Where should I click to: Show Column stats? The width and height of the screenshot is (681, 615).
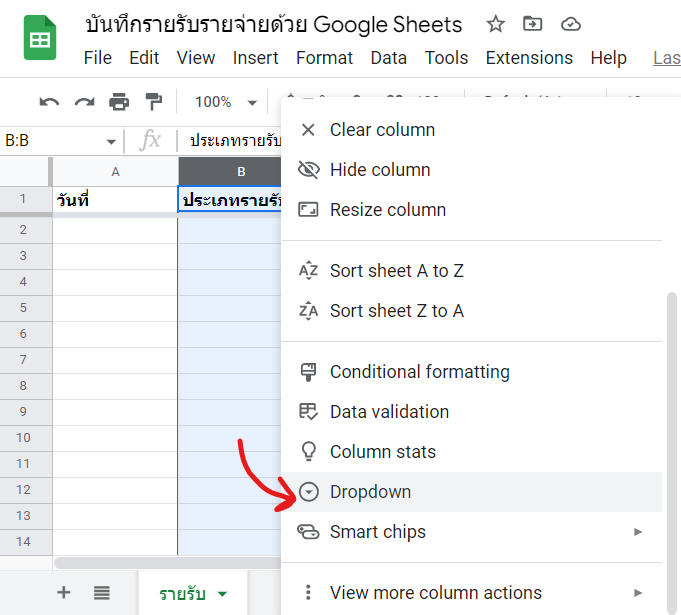coord(472,452)
